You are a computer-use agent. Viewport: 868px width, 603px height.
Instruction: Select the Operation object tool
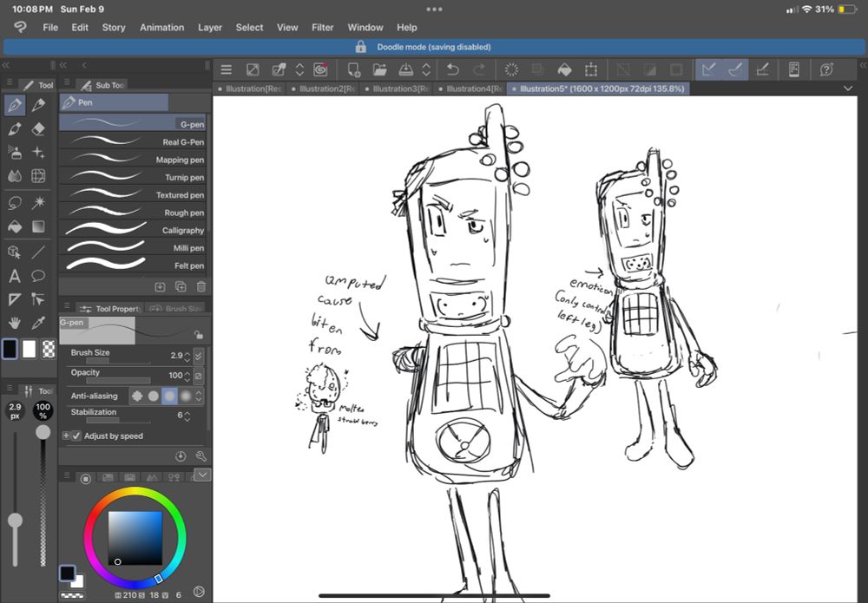(x=15, y=252)
